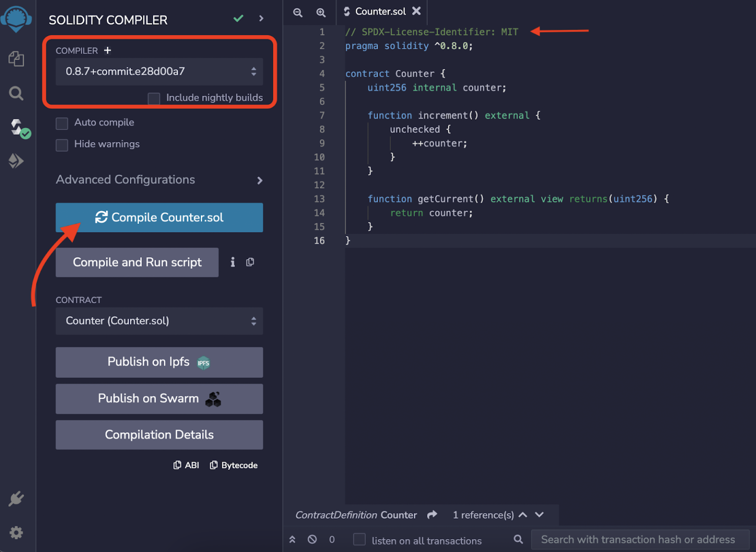Open the compiler version dropdown

(159, 71)
